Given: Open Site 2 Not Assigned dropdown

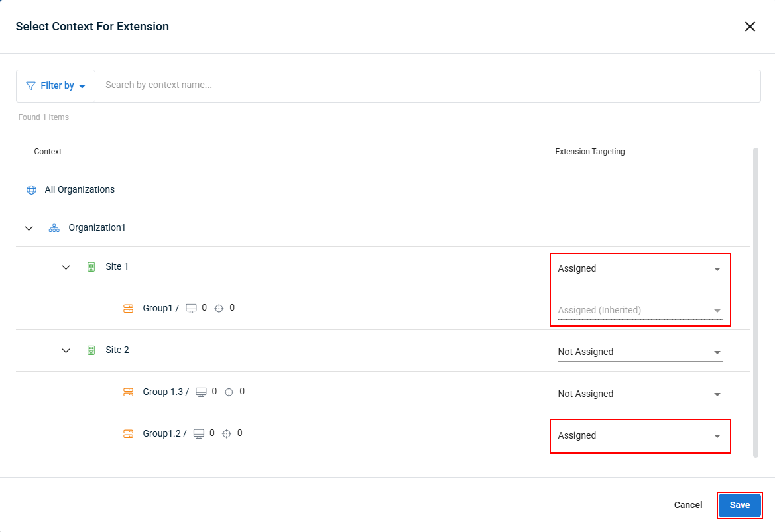Looking at the screenshot, I should click(640, 352).
